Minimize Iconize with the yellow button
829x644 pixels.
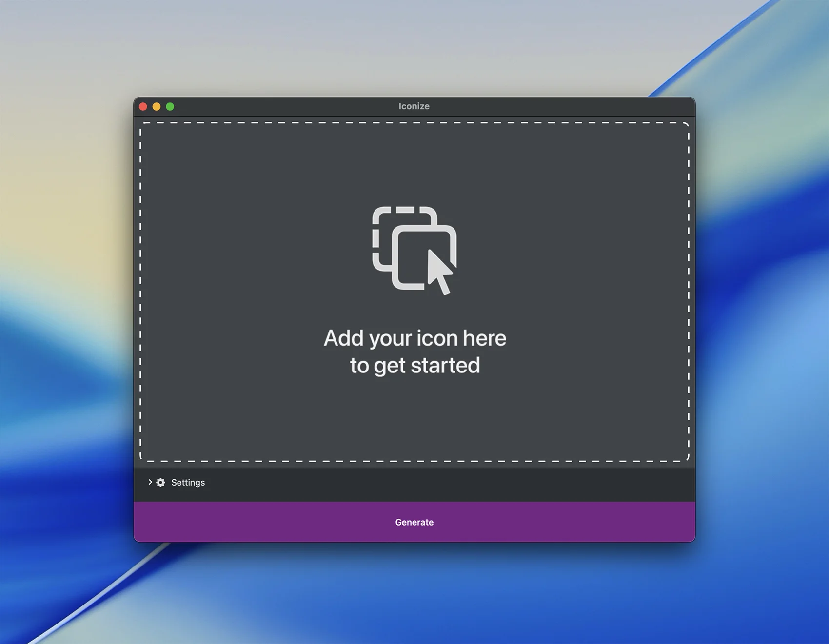click(x=157, y=106)
